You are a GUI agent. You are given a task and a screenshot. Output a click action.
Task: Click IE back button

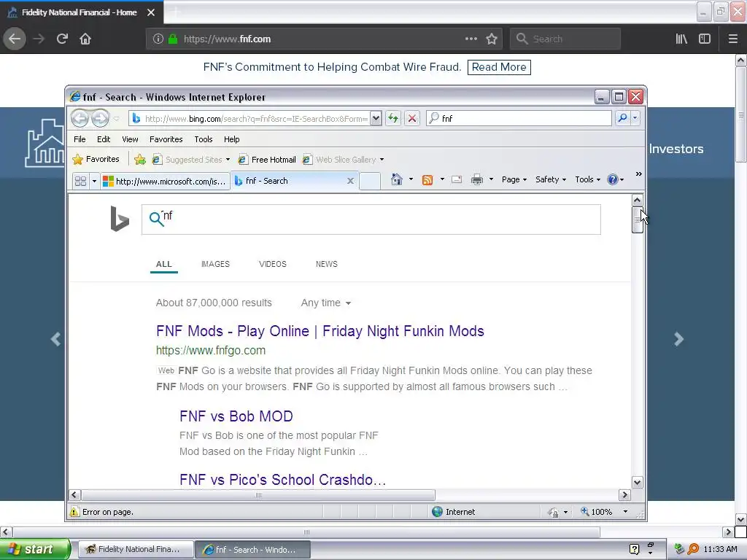tap(80, 118)
